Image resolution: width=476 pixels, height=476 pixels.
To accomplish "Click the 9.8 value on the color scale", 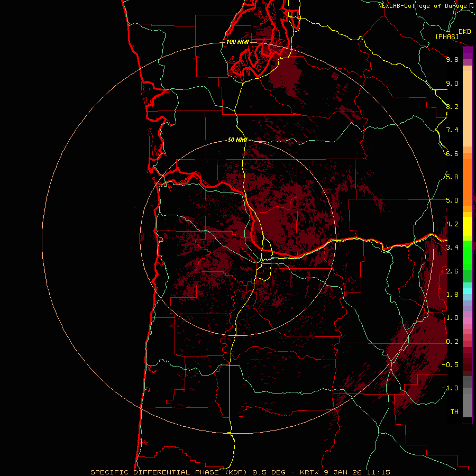I will coord(452,59).
